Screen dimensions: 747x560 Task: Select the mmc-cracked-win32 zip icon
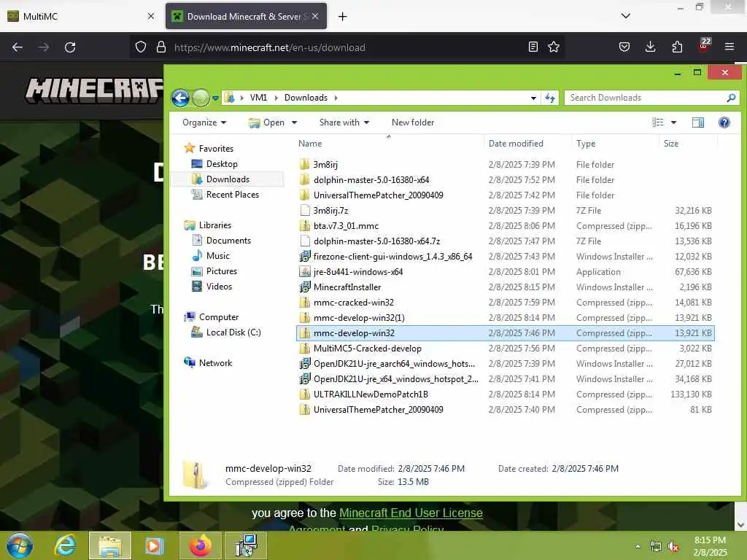[305, 303]
